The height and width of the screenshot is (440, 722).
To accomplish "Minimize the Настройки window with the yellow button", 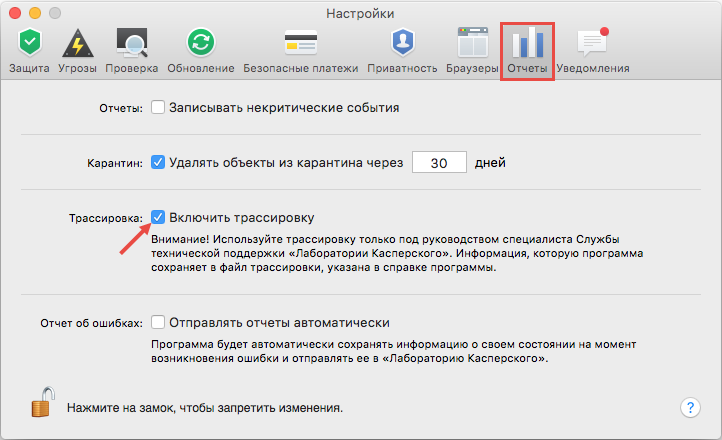I will (35, 13).
